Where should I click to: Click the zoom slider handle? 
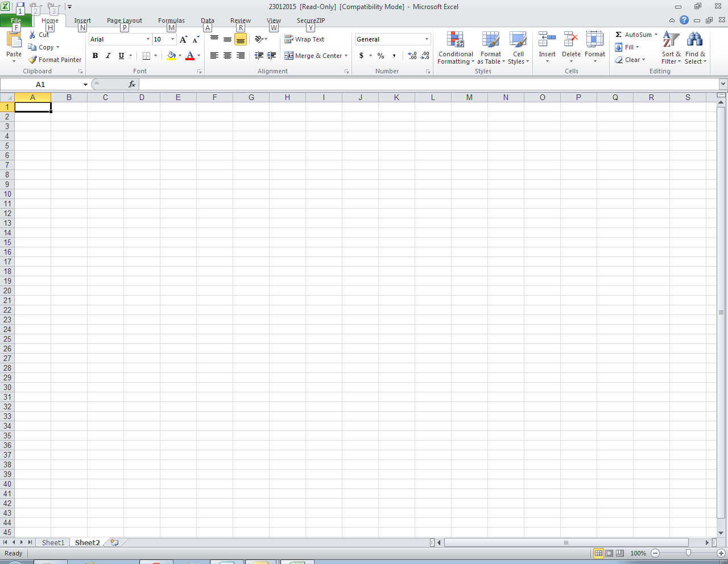click(688, 553)
